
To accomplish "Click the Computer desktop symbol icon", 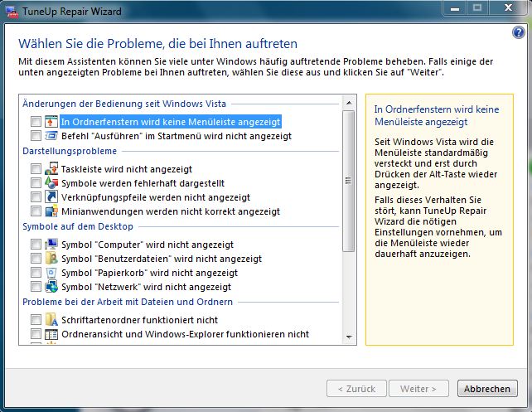I will 51,245.
